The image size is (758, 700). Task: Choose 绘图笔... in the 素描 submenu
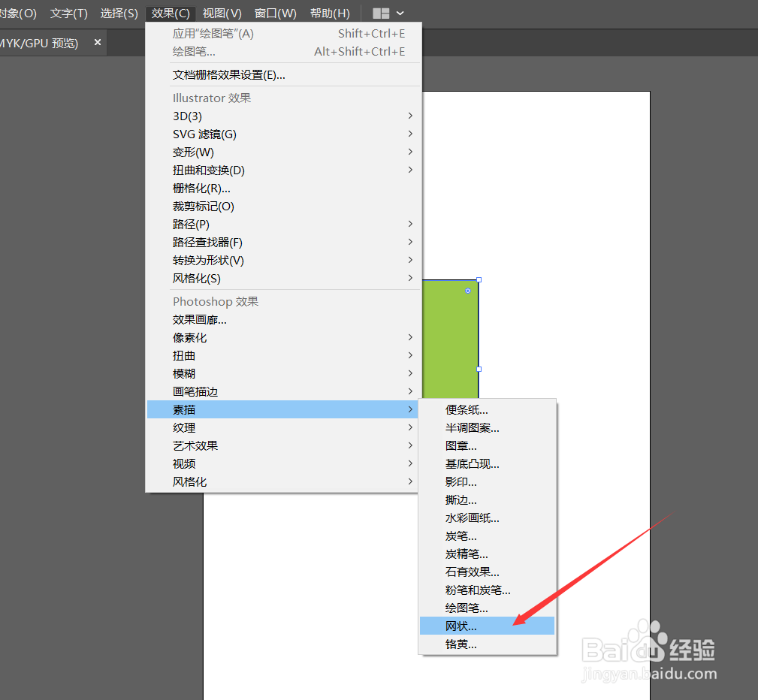click(x=488, y=608)
